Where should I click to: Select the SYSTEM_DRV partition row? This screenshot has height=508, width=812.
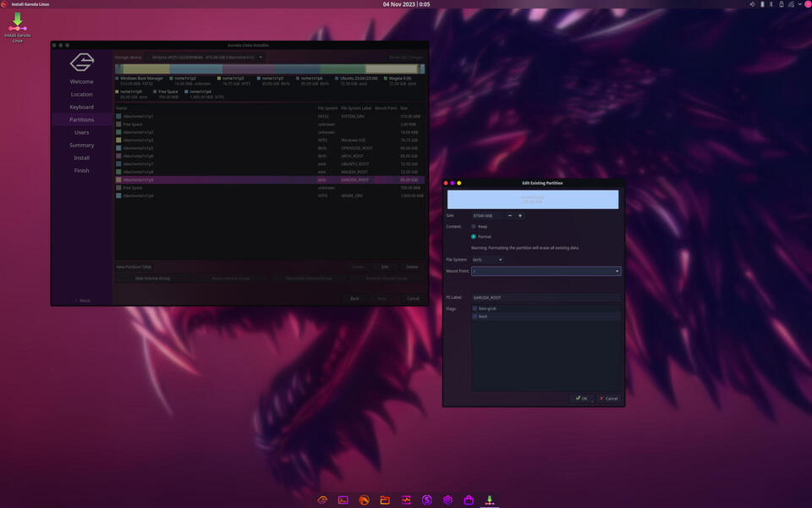point(270,117)
